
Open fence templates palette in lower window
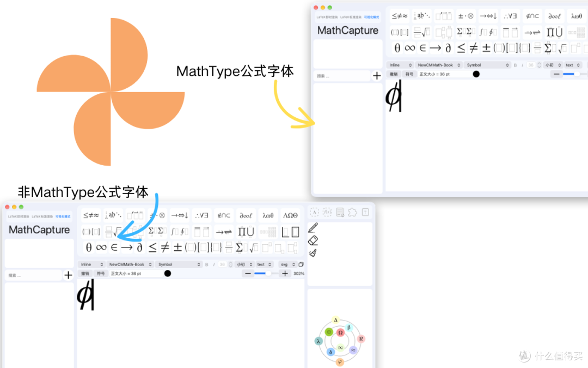click(x=91, y=232)
